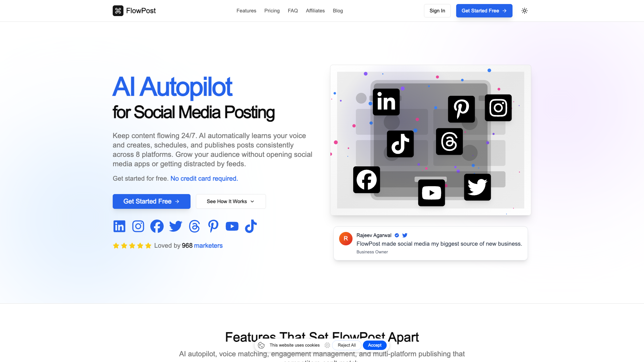
Task: Click the hero Get Started Free button
Action: point(152,201)
